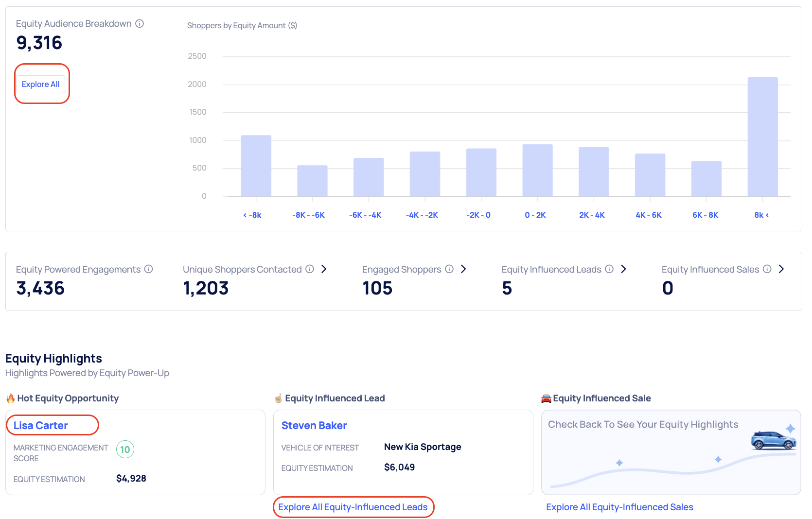812x519 pixels.
Task: Click the blue car illustration
Action: [x=773, y=440]
